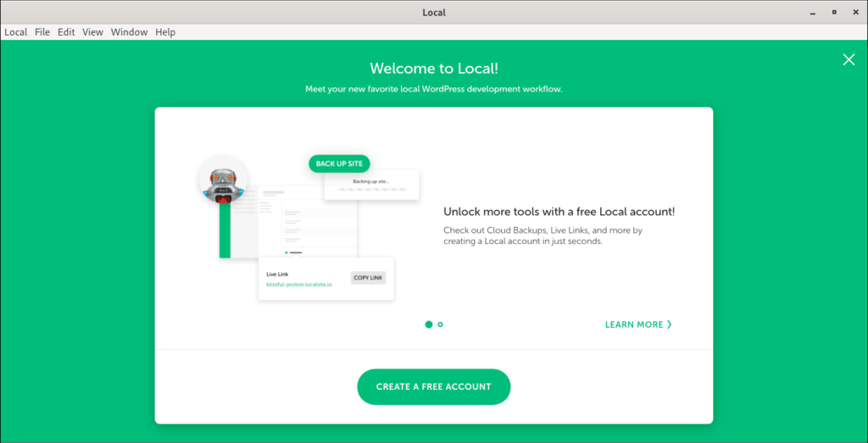Viewport: 868px width, 443px height.
Task: Click the Back Up Site illustration badge
Action: click(x=339, y=163)
